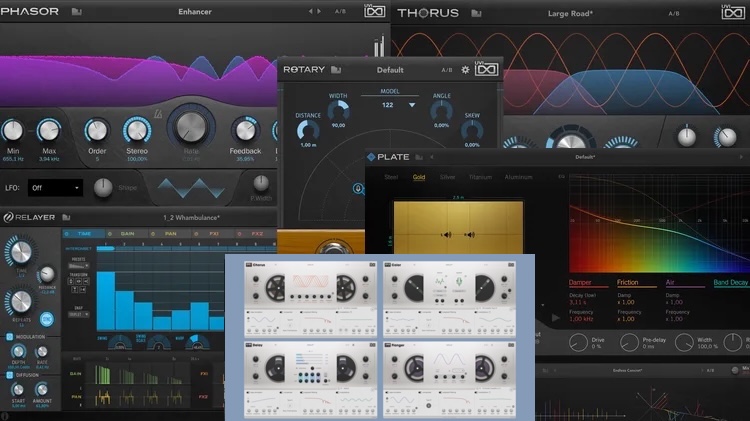Previous Plate preset arrow
Viewport: 750px width, 421px height.
click(x=431, y=157)
